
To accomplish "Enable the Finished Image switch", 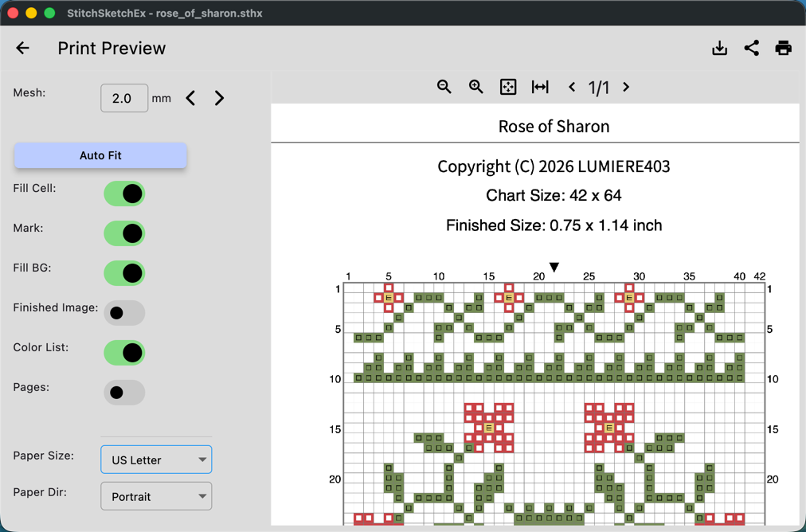I will click(x=124, y=312).
